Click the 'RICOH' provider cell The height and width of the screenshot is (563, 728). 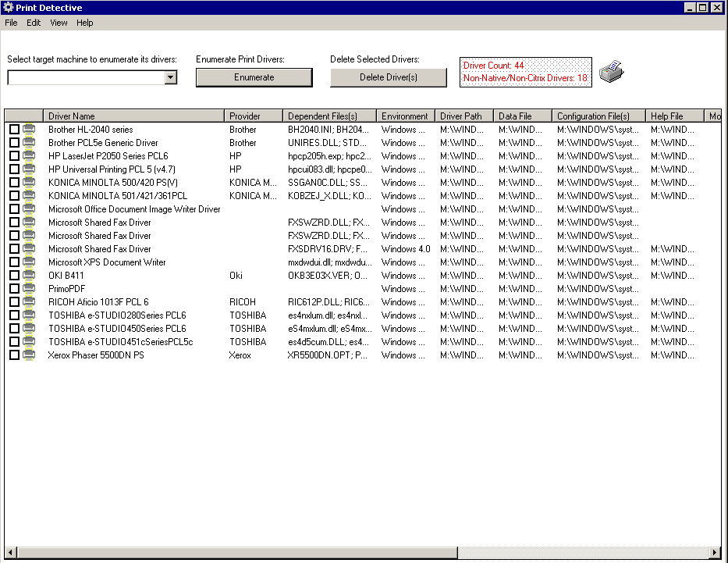click(x=243, y=302)
